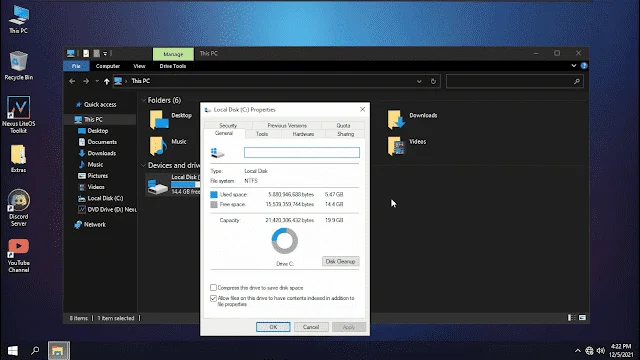The image size is (640, 360).
Task: Open taskbar search magnifier
Action: (36, 351)
